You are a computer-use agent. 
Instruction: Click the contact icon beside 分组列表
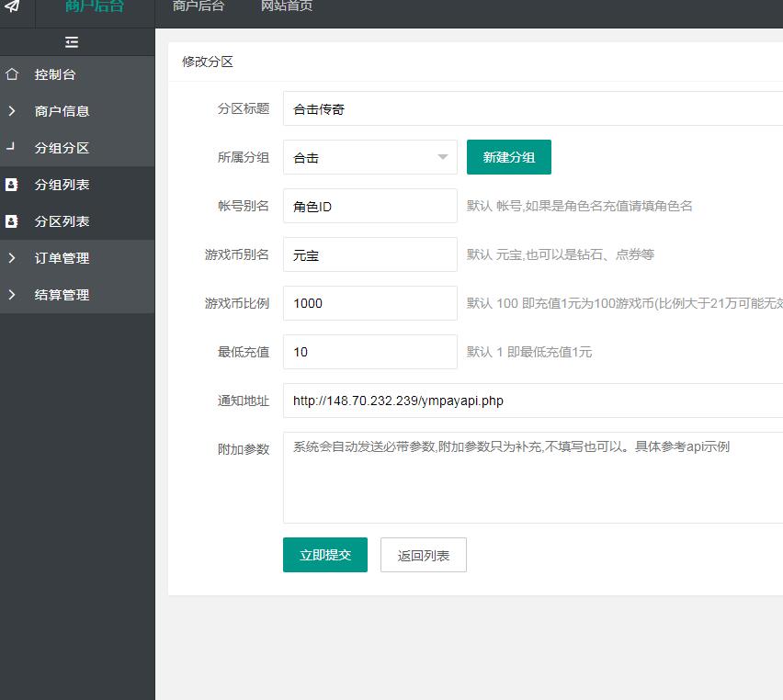tap(12, 185)
